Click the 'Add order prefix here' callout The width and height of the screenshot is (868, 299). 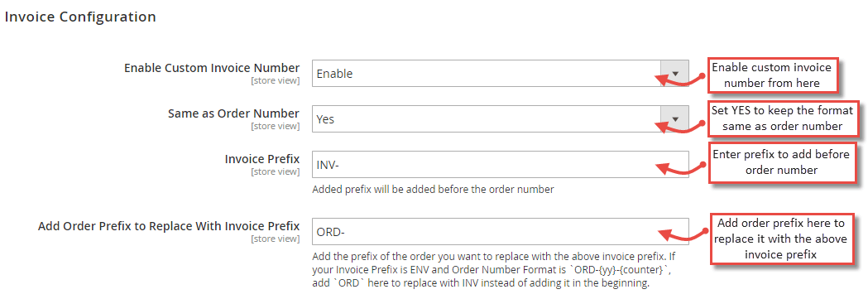(781, 239)
